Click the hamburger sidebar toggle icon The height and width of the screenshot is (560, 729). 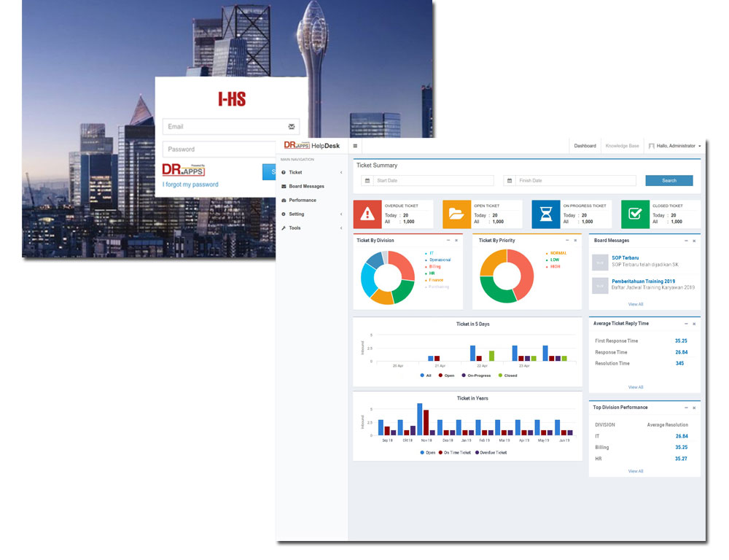355,146
